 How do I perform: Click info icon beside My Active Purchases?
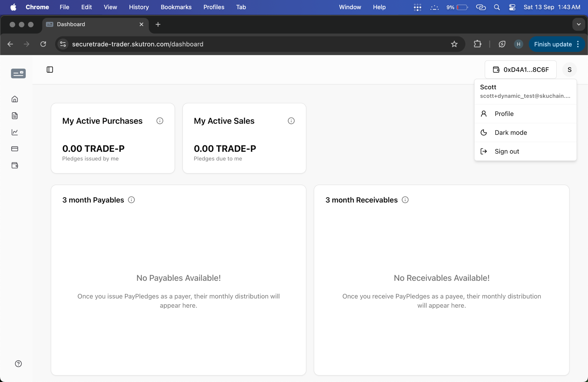[x=160, y=121]
